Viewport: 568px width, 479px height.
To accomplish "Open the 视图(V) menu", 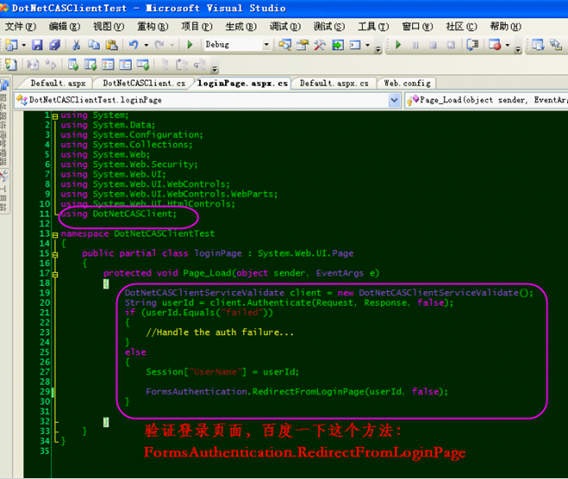I will coord(108,26).
